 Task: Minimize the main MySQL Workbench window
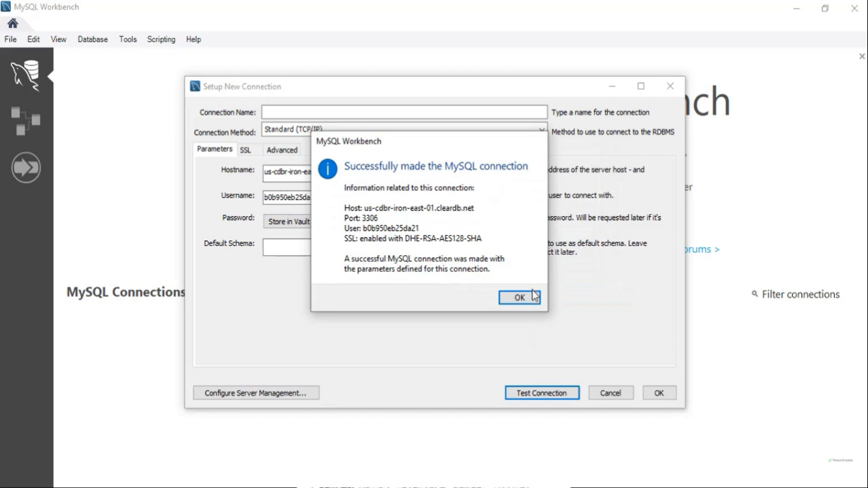[x=797, y=8]
